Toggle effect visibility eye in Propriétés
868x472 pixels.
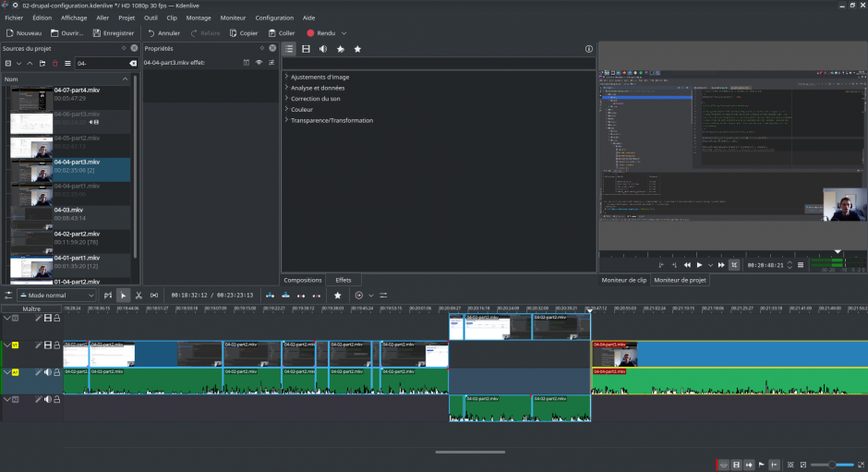(x=259, y=63)
